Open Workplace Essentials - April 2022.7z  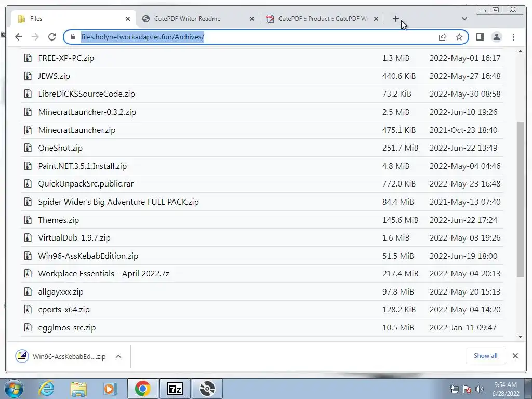coord(104,274)
